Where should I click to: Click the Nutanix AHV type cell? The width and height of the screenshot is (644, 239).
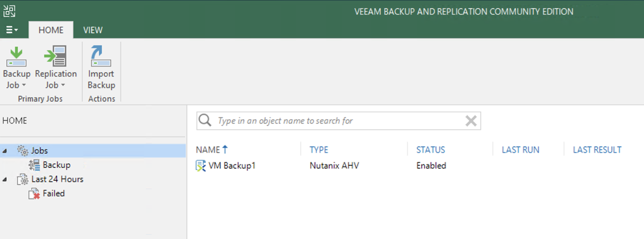click(x=334, y=166)
